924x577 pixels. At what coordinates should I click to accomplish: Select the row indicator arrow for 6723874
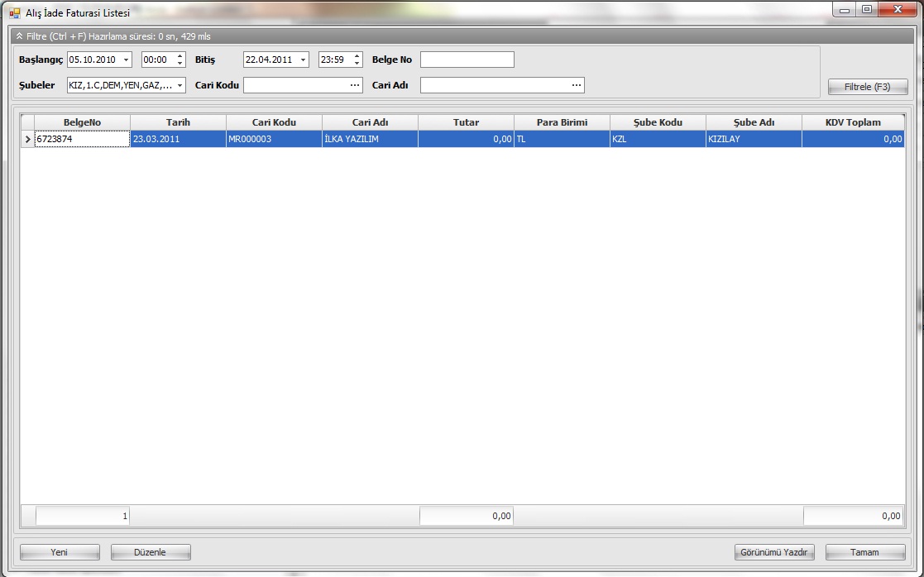pos(27,139)
